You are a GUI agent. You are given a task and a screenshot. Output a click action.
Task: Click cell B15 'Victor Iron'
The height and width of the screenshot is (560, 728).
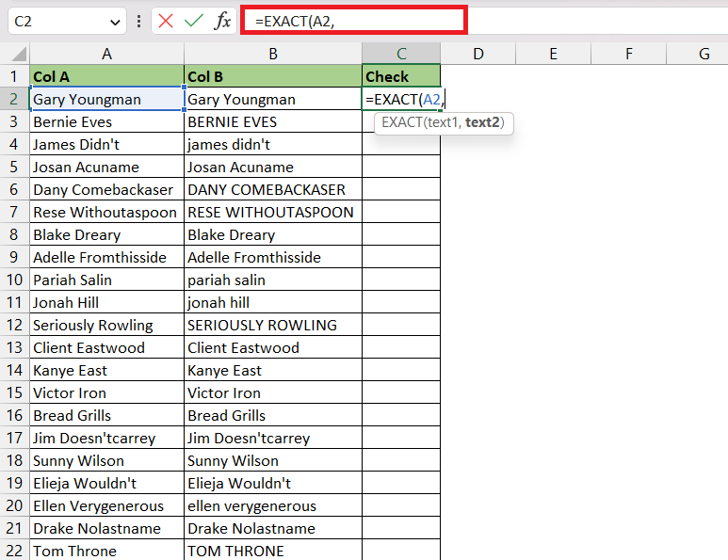tap(273, 393)
